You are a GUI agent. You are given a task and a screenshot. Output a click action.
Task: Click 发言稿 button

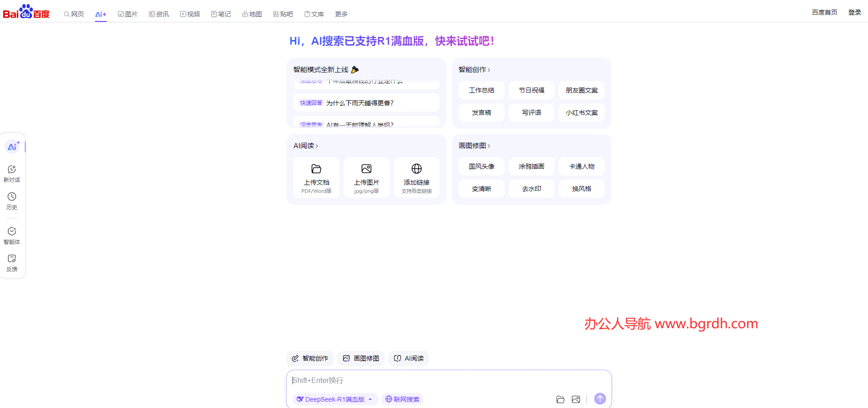coord(481,113)
